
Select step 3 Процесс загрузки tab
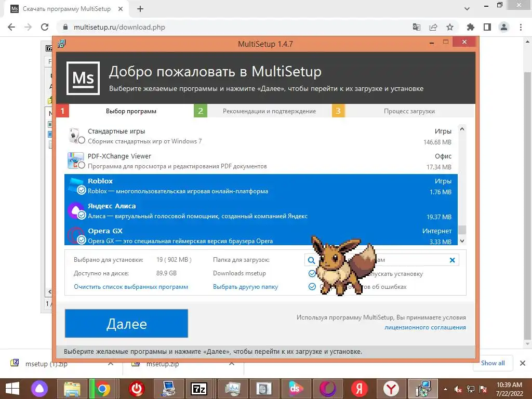click(403, 111)
